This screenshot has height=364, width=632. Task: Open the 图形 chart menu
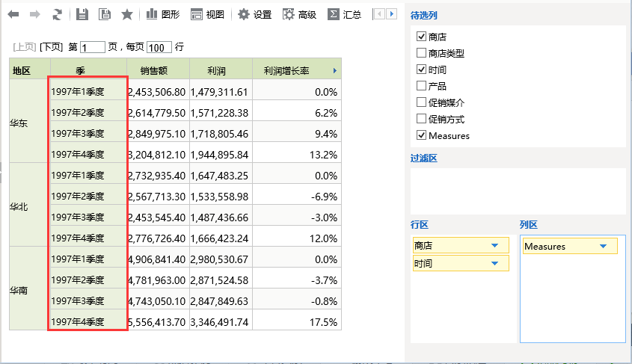pos(163,14)
